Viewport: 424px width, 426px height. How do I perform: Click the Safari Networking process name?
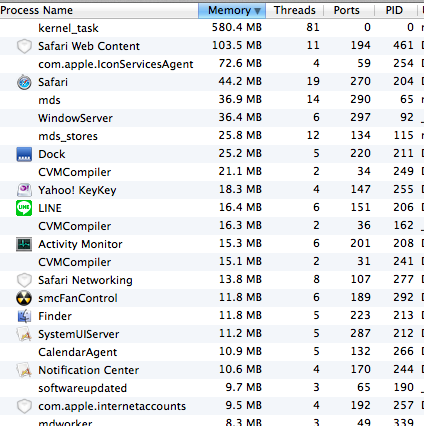pos(85,280)
